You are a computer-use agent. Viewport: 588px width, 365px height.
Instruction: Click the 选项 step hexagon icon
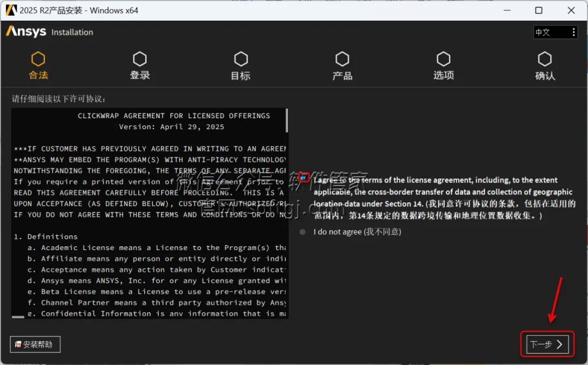(443, 59)
